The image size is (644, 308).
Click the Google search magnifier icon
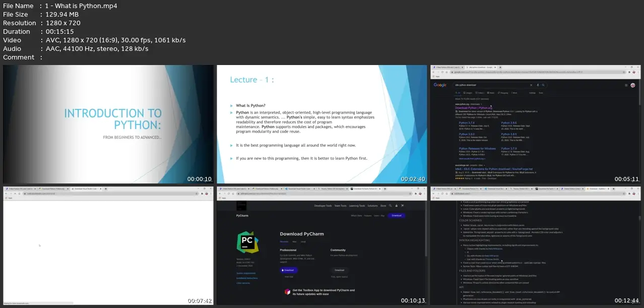click(x=543, y=85)
